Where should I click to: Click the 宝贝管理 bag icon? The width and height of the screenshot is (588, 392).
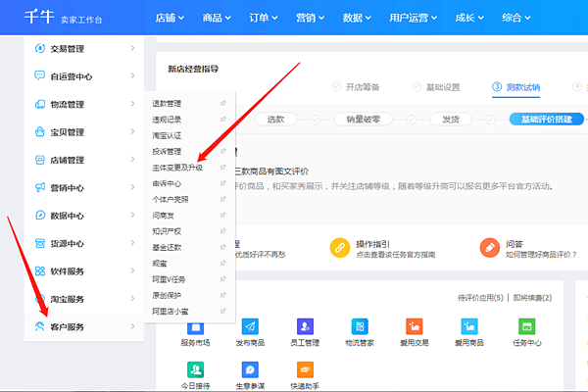click(x=40, y=131)
